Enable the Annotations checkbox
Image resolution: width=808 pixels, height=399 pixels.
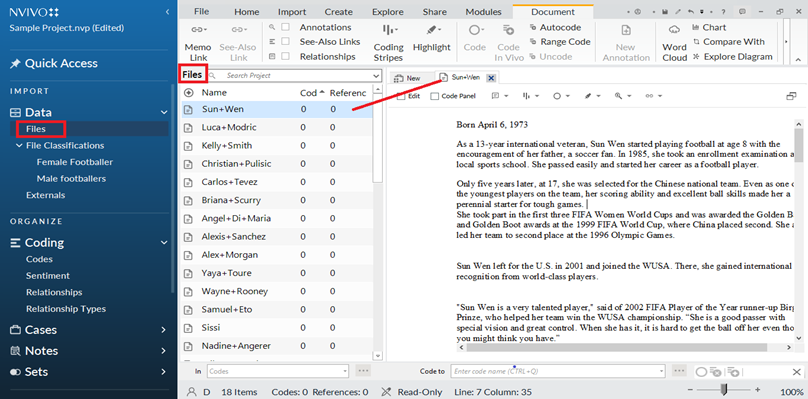(x=285, y=27)
